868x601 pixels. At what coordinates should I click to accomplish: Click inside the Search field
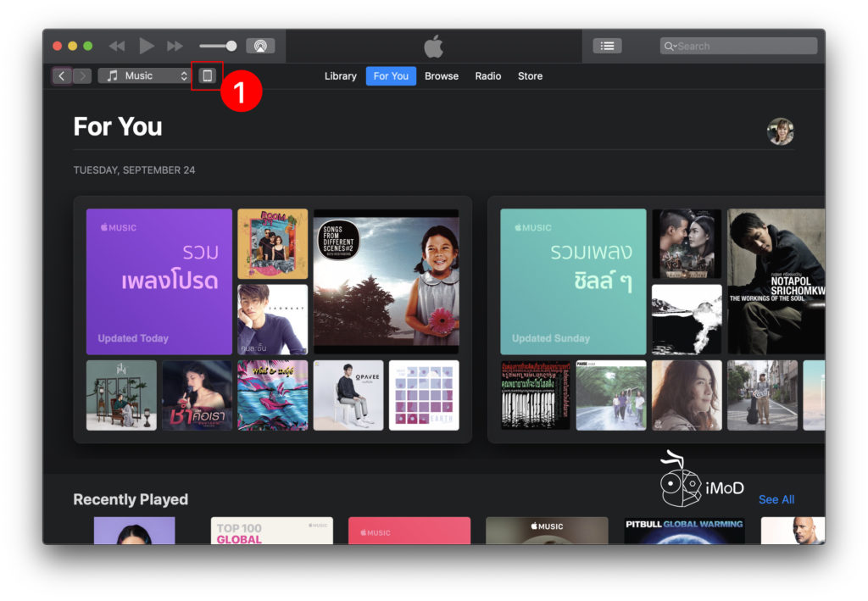(x=736, y=45)
